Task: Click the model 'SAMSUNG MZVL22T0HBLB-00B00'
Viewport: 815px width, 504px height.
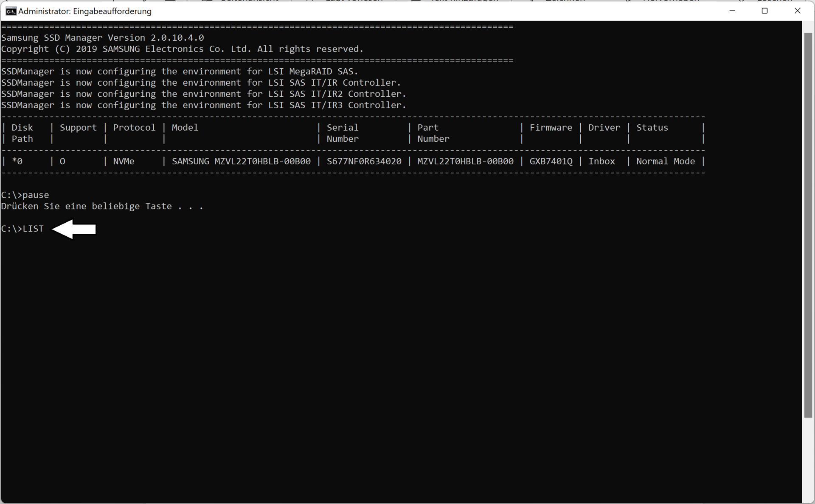Action: point(241,161)
